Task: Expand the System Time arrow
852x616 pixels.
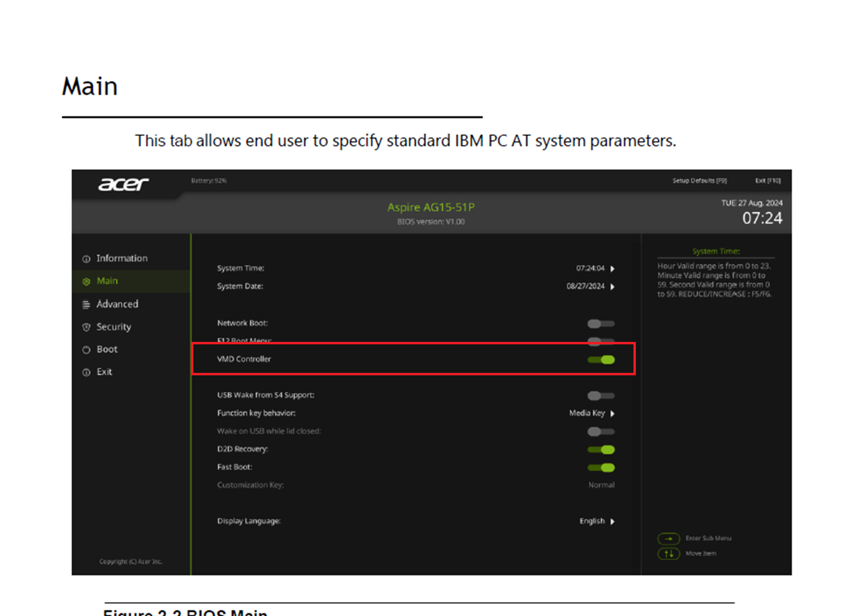Action: pyautogui.click(x=613, y=269)
